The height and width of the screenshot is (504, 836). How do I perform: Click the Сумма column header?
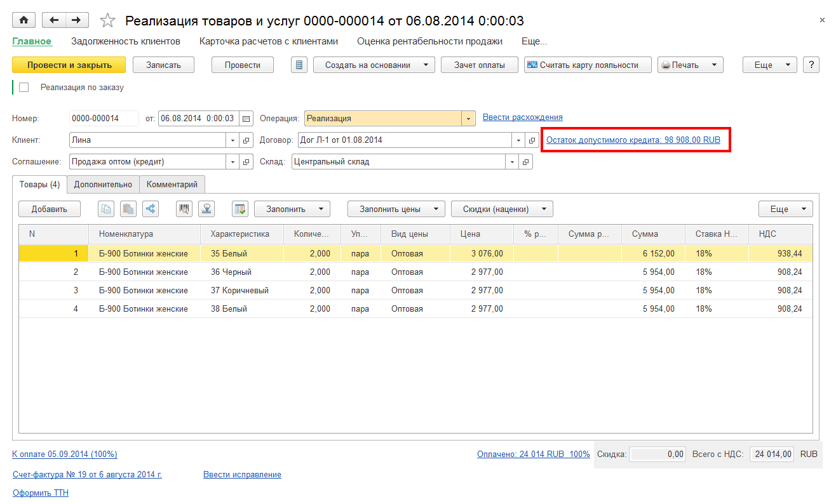click(x=654, y=234)
